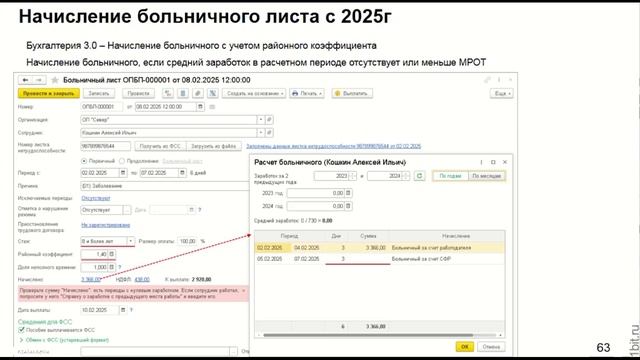Refresh earnings data in Расчет больничного dialog
This screenshot has height=360, width=640.
[419, 176]
